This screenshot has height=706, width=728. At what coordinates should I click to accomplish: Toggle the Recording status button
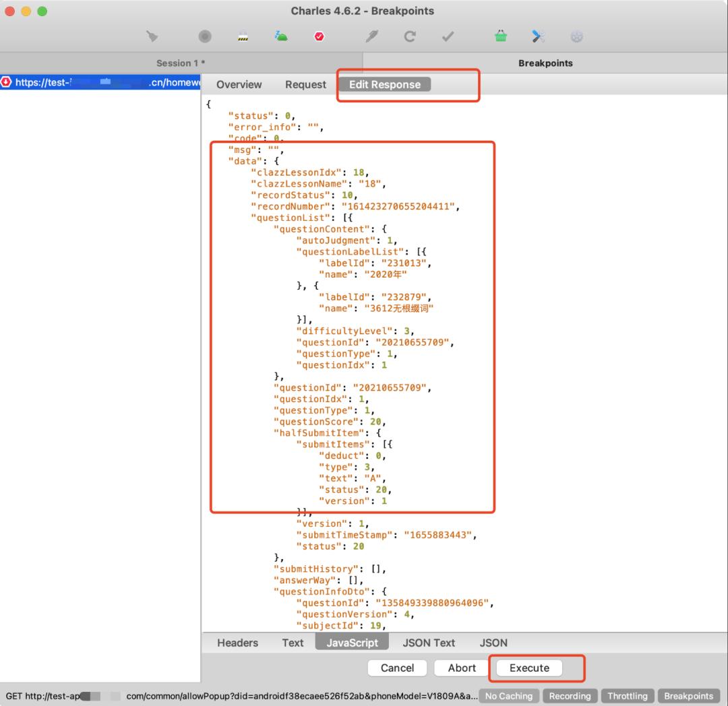[570, 696]
